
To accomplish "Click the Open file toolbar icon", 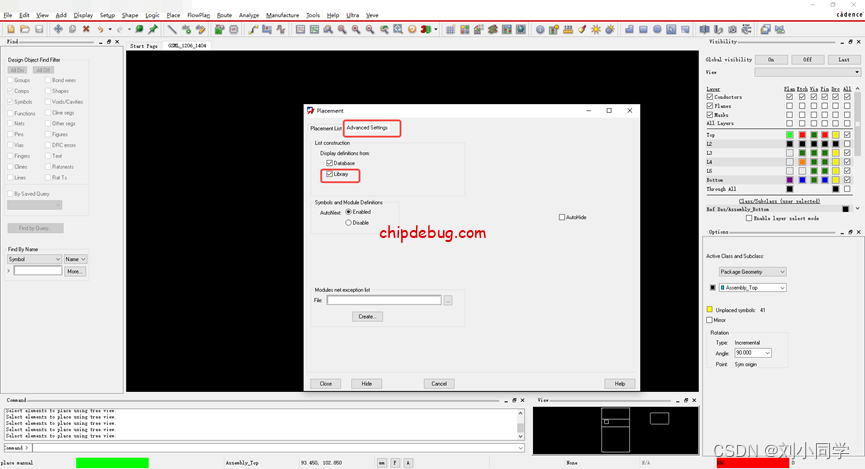I will 25,29.
